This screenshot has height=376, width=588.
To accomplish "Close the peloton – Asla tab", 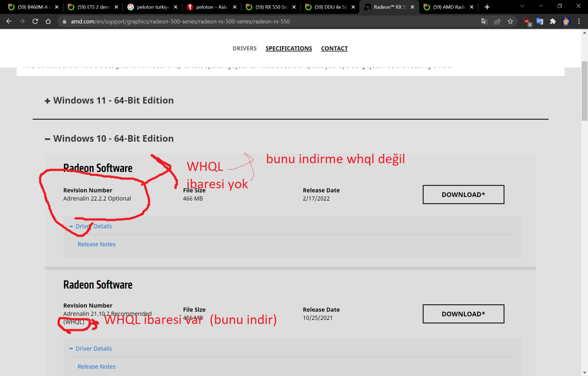I will (x=235, y=7).
